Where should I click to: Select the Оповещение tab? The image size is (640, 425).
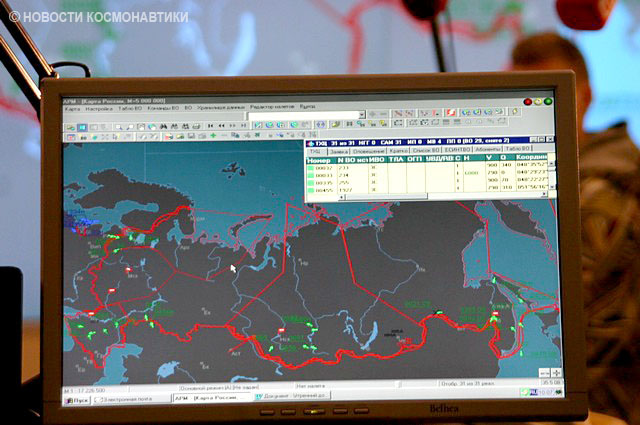pyautogui.click(x=363, y=149)
